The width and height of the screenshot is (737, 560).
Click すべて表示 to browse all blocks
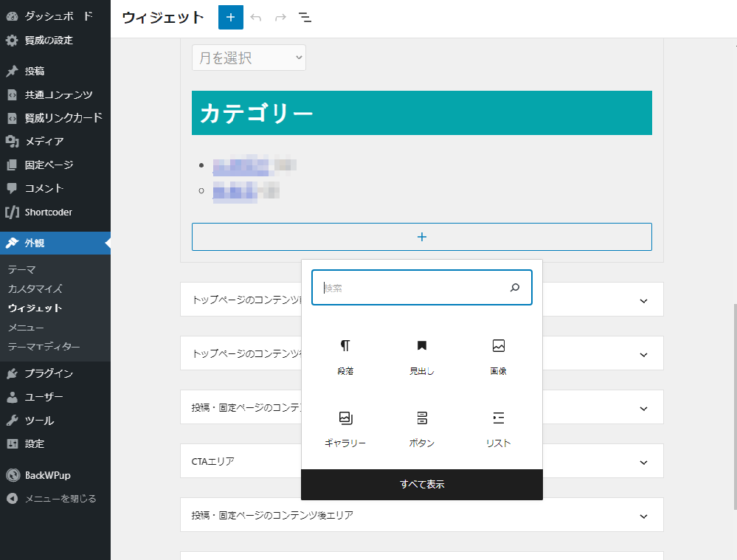pyautogui.click(x=421, y=484)
